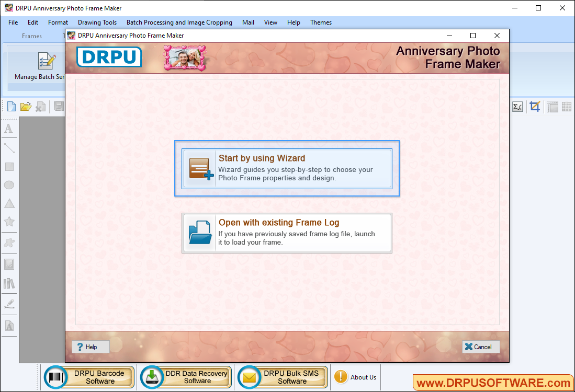Image resolution: width=575 pixels, height=392 pixels.
Task: Select the barcode tool
Action: (x=9, y=283)
